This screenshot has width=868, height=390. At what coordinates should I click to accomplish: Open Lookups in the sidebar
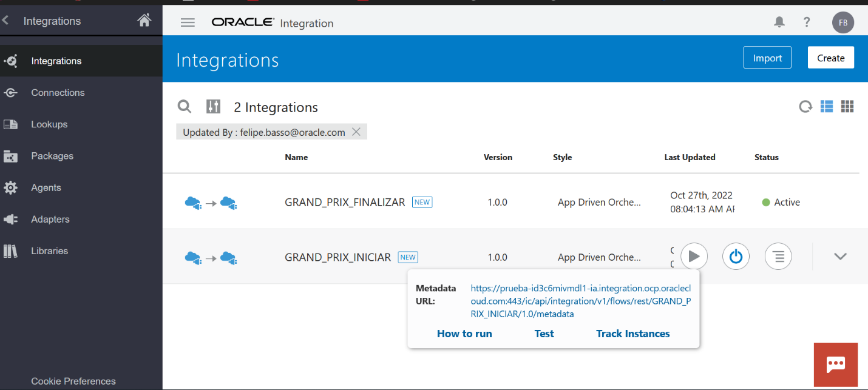[81, 124]
